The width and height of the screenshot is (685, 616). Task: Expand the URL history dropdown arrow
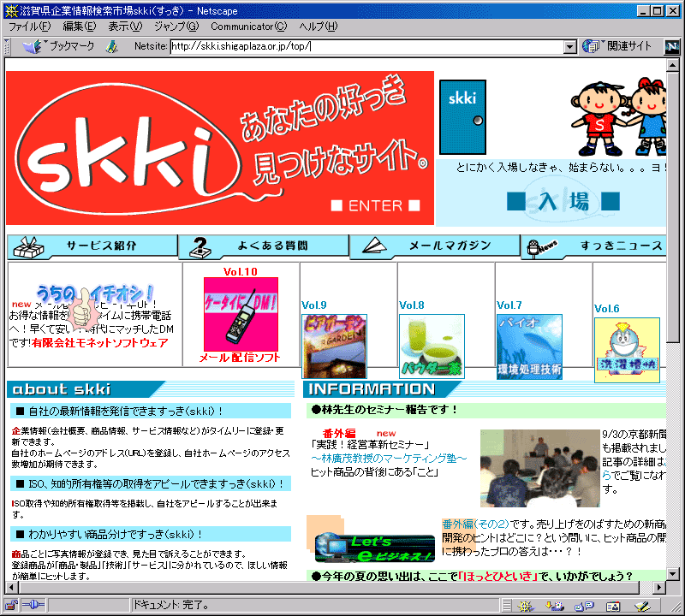[x=570, y=47]
